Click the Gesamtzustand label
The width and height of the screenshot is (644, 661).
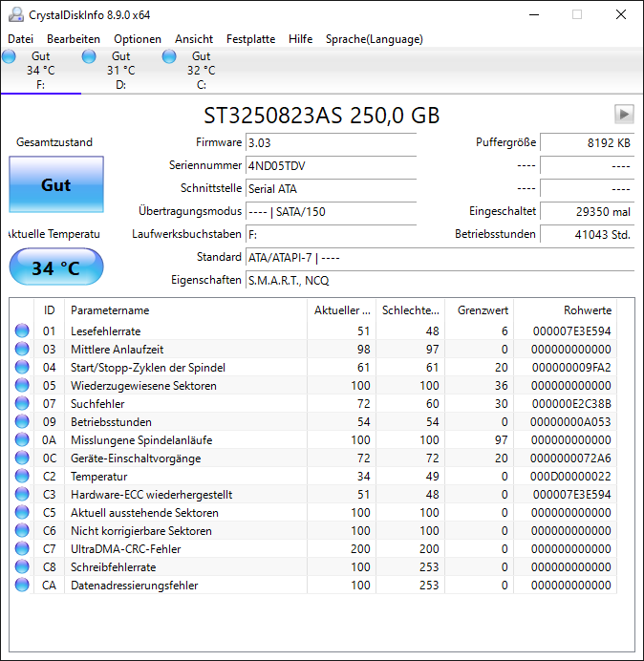54,142
